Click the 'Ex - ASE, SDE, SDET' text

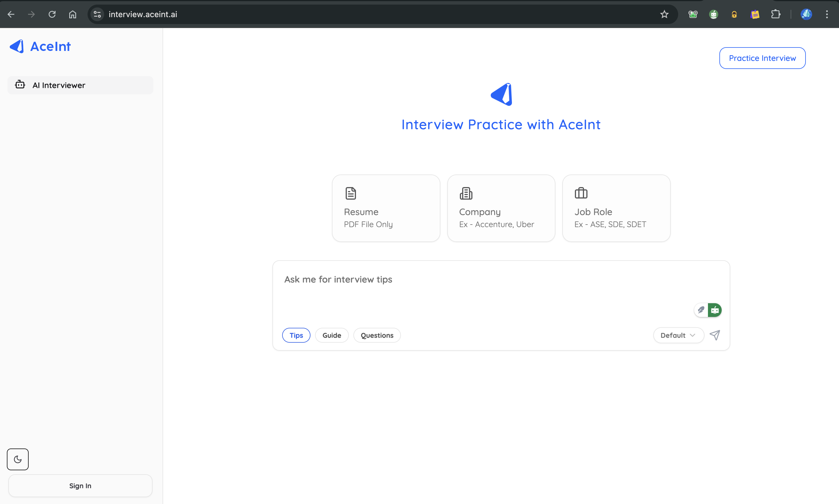pyautogui.click(x=610, y=225)
